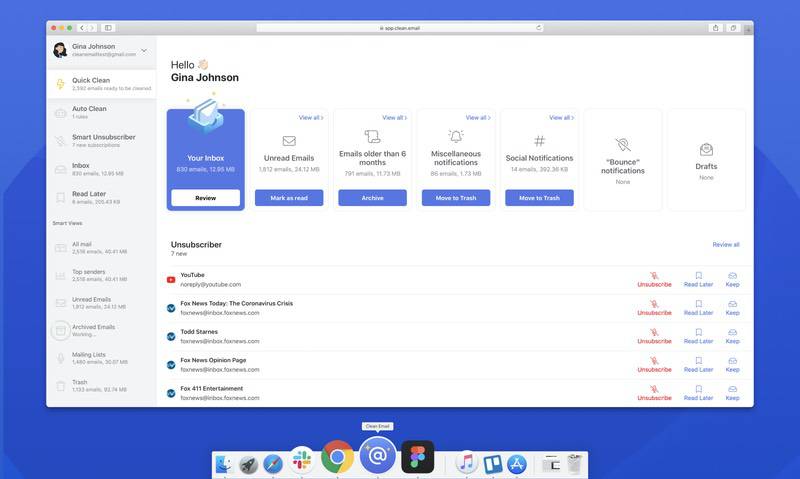Viewport: 800px width, 479px height.
Task: Open Read Later in the sidebar
Action: 102,197
